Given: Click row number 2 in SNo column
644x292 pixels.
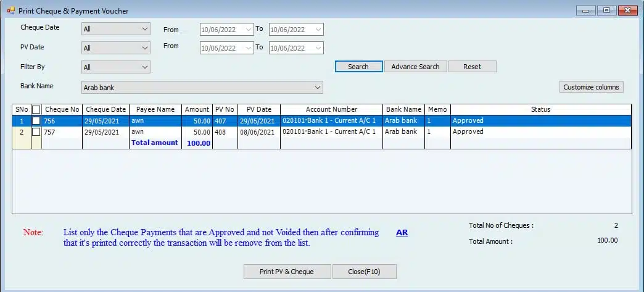Looking at the screenshot, I should [x=22, y=132].
